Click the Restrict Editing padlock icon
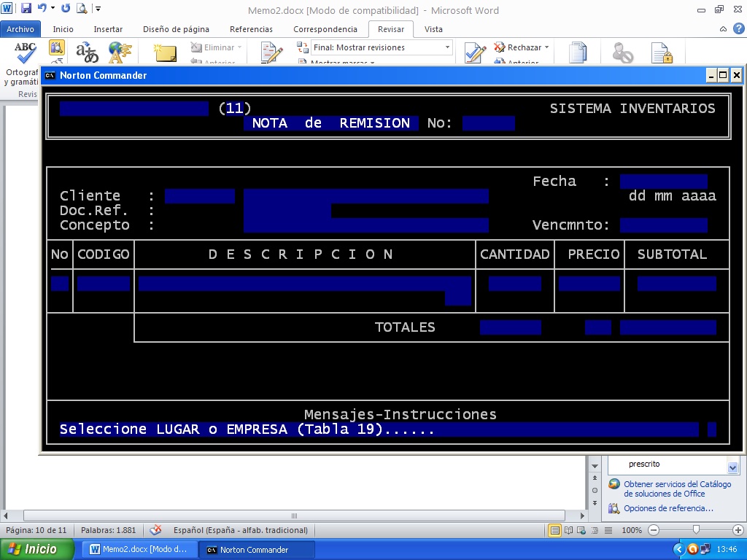The height and width of the screenshot is (560, 747). (x=662, y=54)
